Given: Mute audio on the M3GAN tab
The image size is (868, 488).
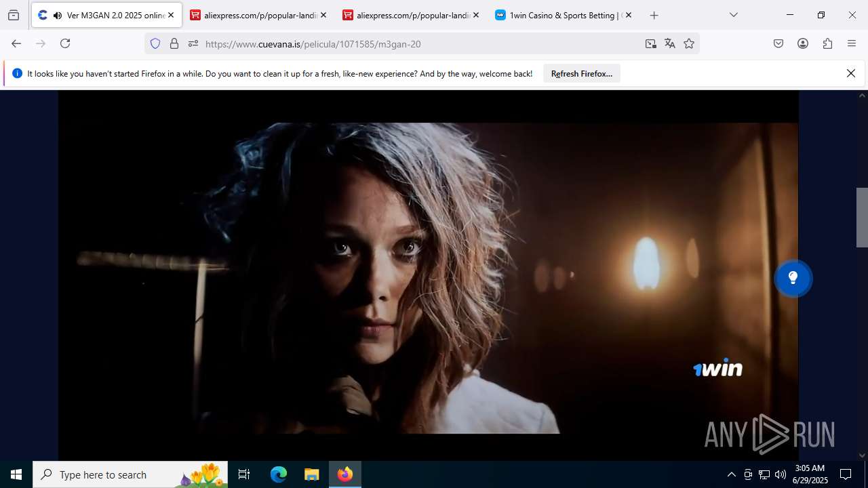Looking at the screenshot, I should point(57,15).
